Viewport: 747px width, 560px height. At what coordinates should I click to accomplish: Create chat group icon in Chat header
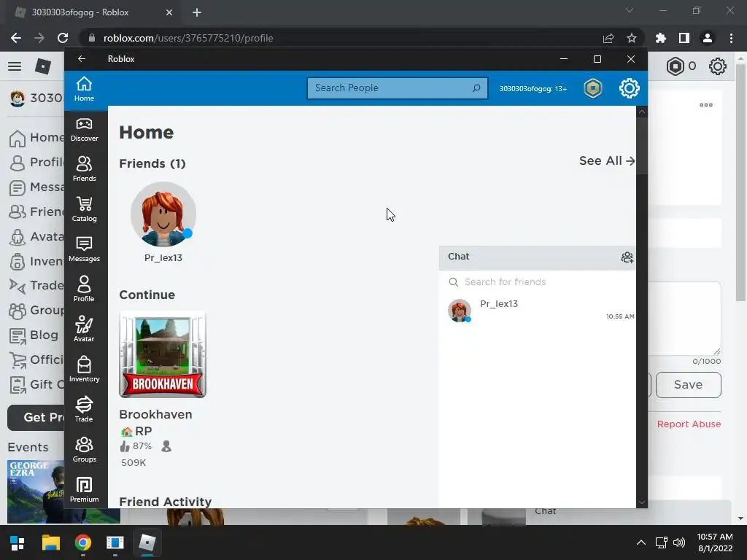click(627, 257)
